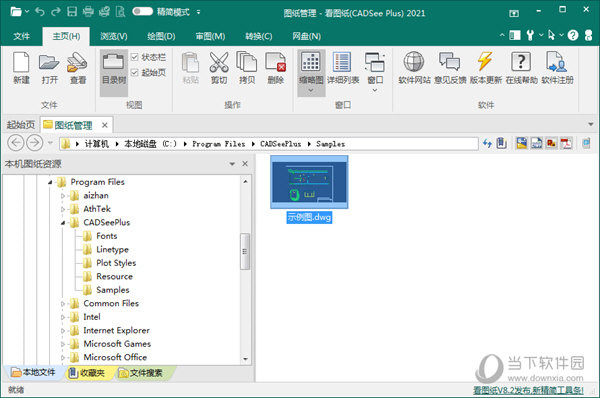Open the quick access toolbar customize dropdown

(198, 12)
